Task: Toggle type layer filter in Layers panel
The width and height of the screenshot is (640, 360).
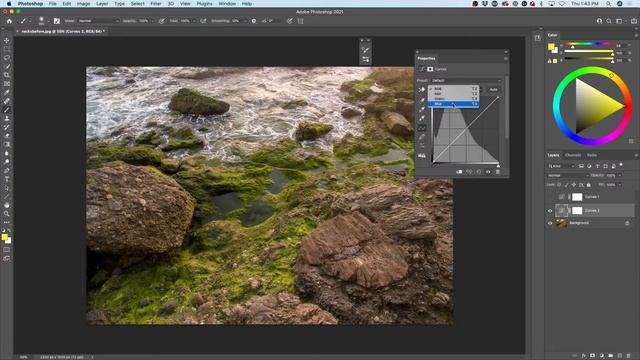Action: click(597, 166)
